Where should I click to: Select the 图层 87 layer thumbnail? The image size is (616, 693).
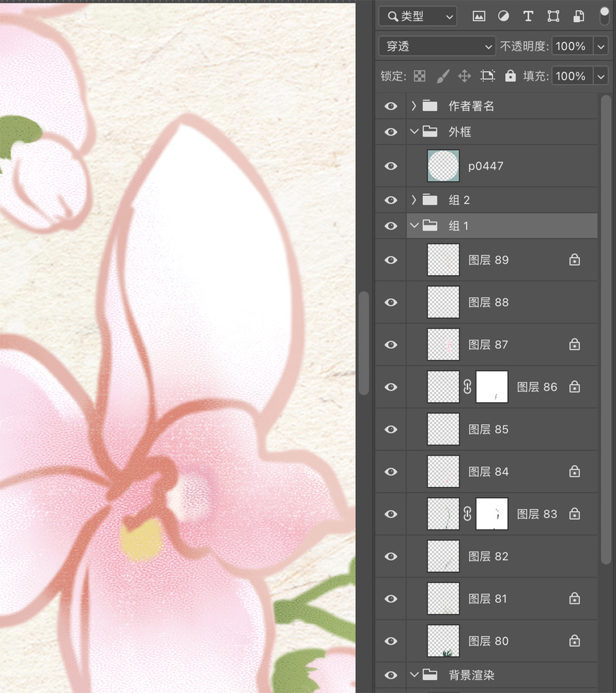coord(443,344)
